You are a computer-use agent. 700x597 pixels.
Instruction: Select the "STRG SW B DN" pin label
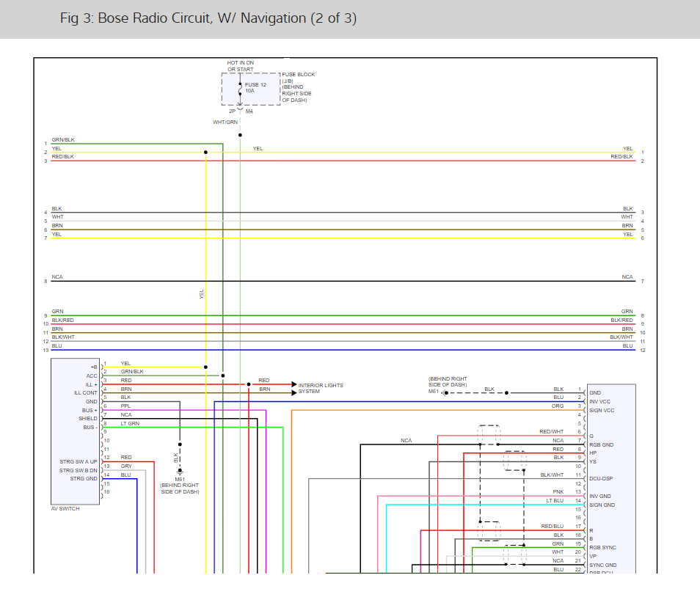tap(78, 470)
